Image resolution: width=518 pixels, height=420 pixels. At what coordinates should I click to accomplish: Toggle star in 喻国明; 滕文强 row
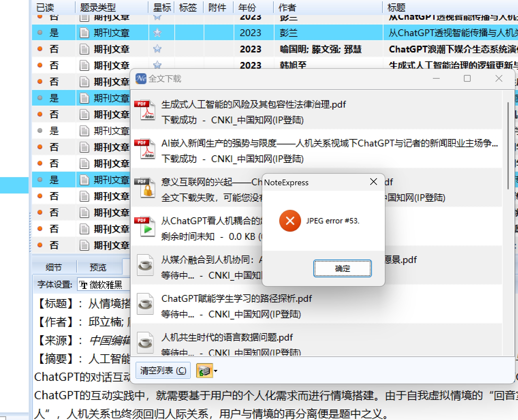(157, 49)
